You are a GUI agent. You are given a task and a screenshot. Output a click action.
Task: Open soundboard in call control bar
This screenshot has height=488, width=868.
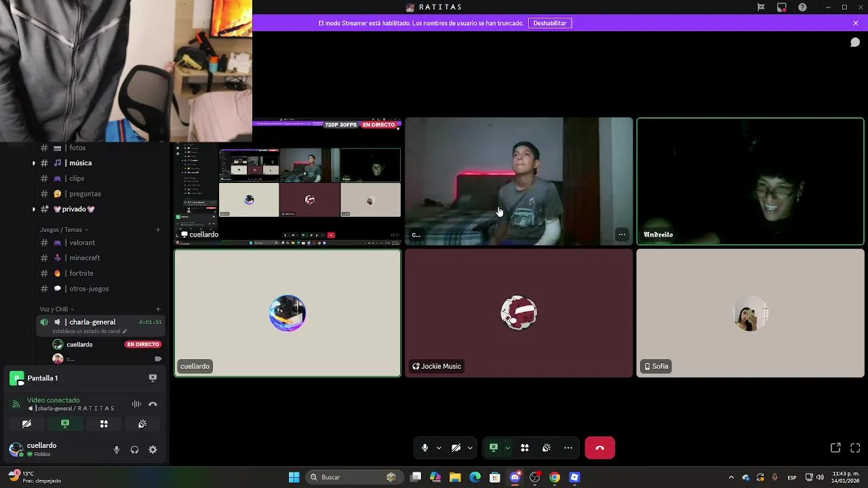click(x=547, y=448)
